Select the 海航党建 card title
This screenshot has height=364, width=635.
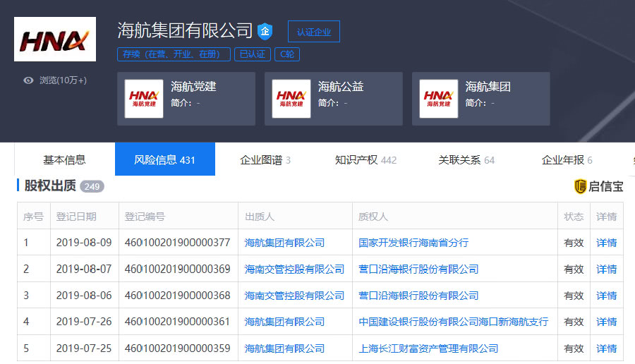coord(193,86)
